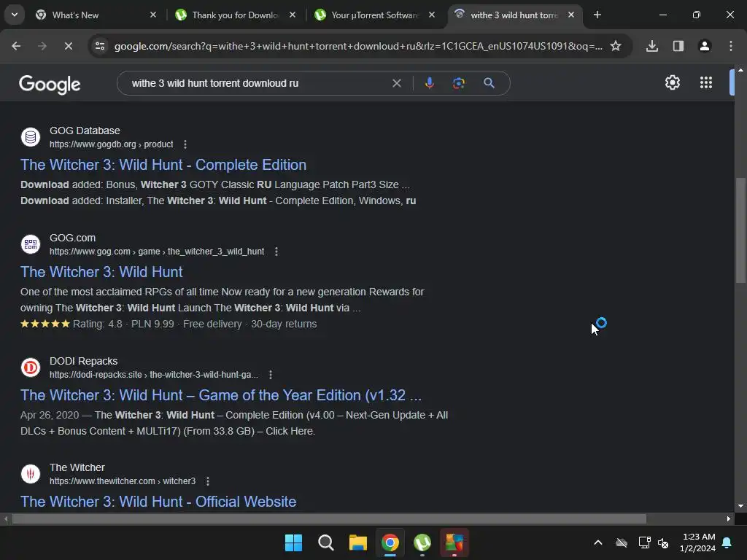Open uTorrent from the taskbar
The width and height of the screenshot is (747, 560).
[422, 542]
